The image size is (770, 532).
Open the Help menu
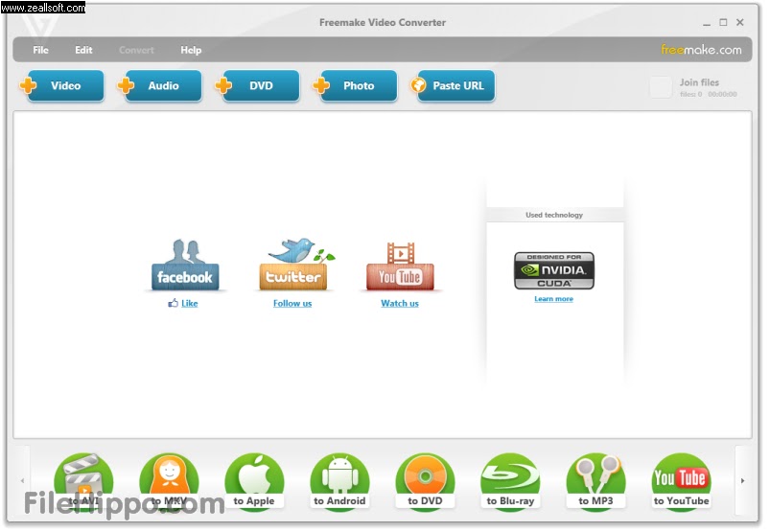coord(191,50)
